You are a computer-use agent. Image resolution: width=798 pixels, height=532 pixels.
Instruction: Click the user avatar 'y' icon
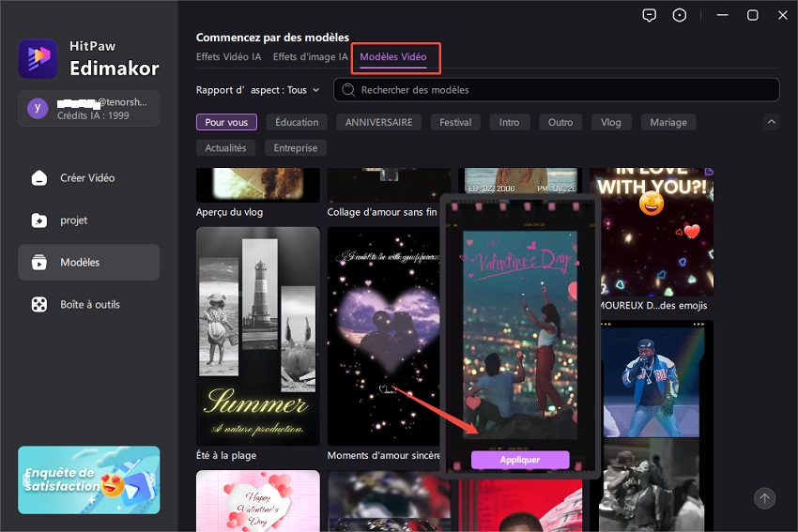[38, 109]
